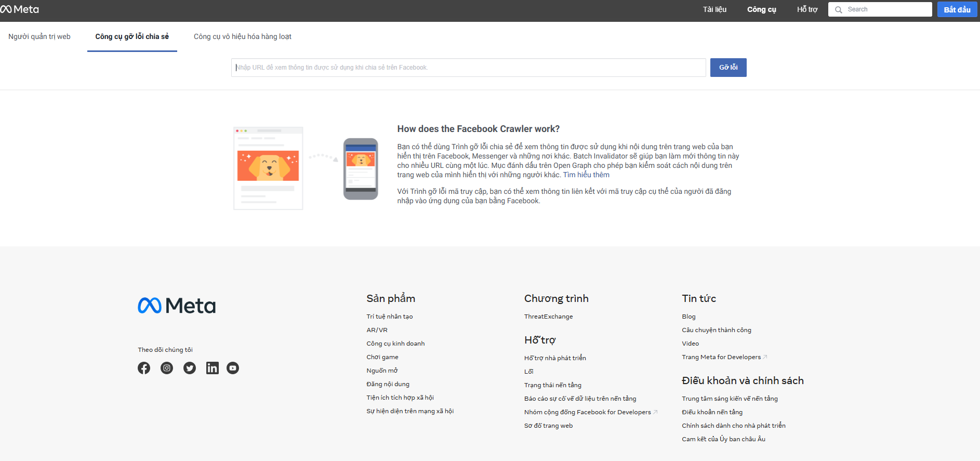
Task: Open the Hỗ trợ top menu
Action: click(807, 9)
